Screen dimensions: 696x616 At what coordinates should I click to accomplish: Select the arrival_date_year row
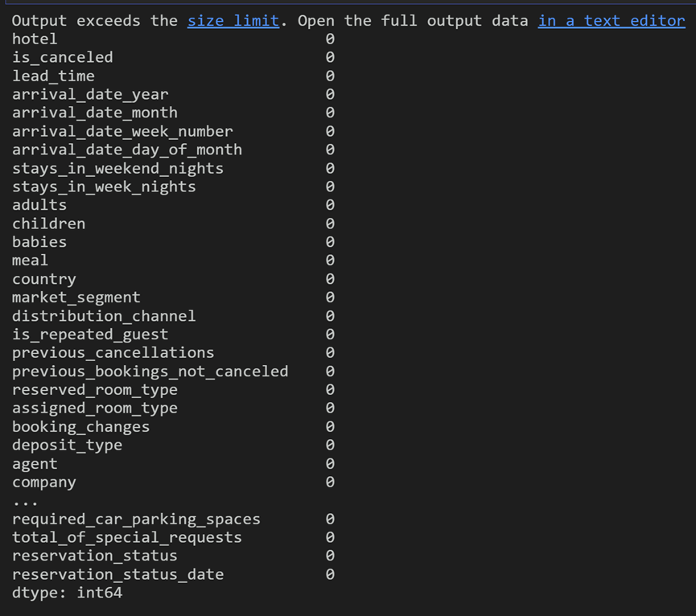click(173, 94)
